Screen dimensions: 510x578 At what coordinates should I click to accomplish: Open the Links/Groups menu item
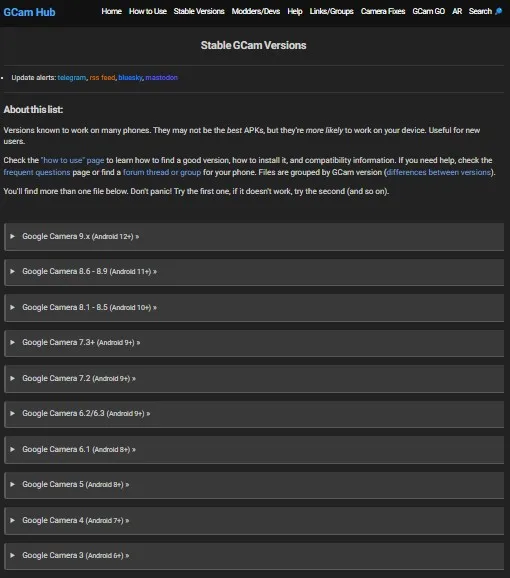coord(331,11)
